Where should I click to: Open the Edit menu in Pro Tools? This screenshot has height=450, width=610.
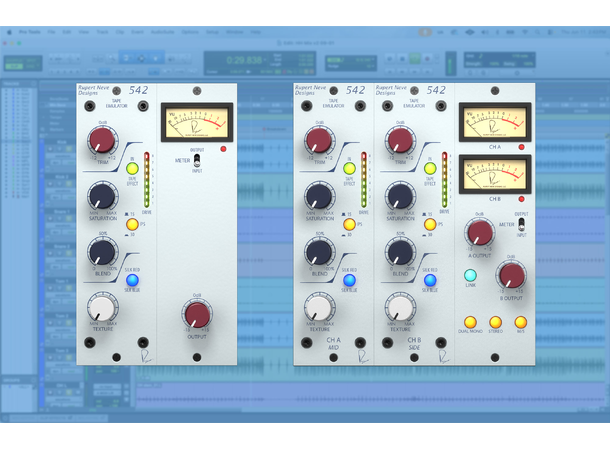tap(67, 32)
